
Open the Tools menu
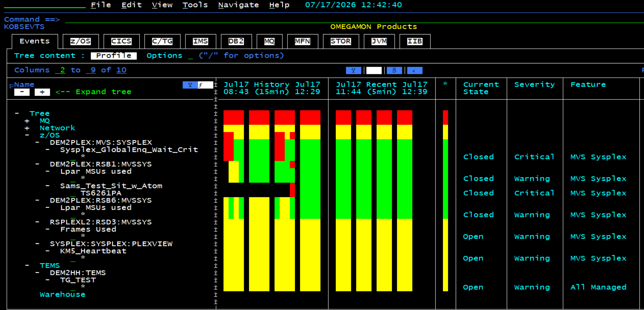tap(195, 5)
